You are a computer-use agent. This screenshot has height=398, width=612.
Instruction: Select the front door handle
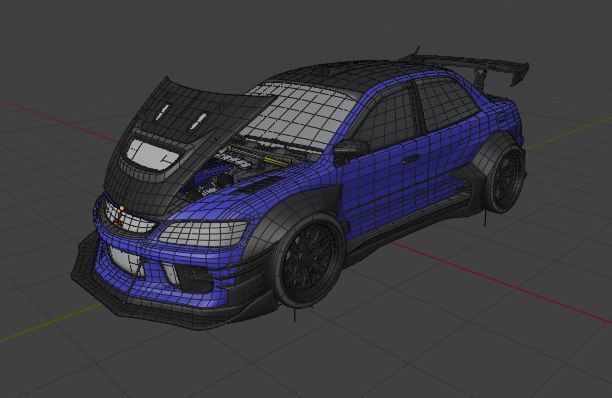[x=410, y=160]
